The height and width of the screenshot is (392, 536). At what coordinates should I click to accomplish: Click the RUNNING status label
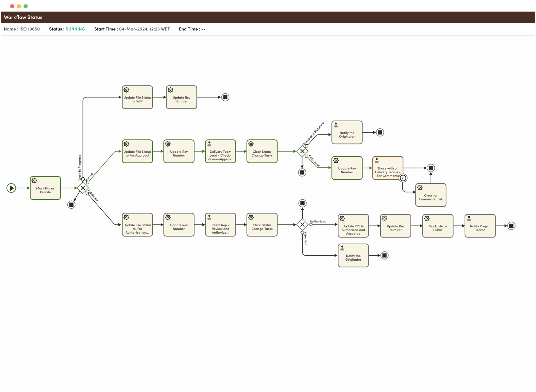[x=75, y=29]
